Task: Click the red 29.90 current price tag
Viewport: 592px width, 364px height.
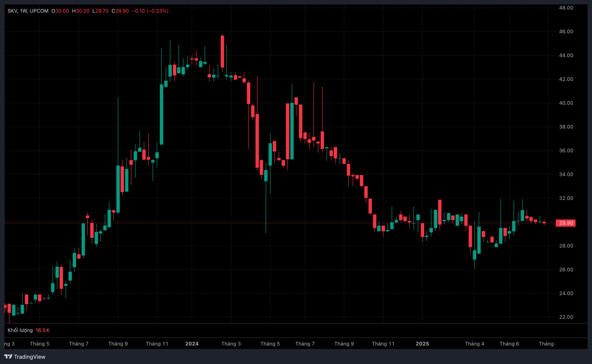Action: (x=566, y=223)
